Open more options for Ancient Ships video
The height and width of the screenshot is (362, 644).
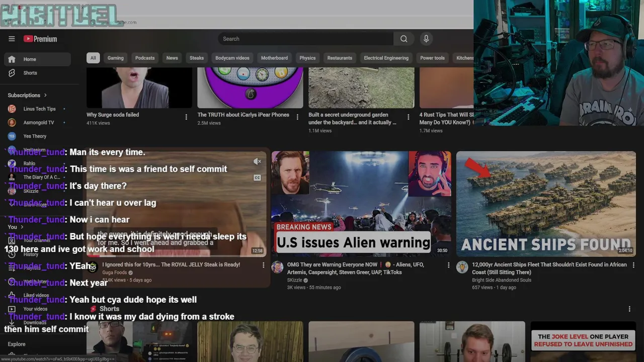[x=633, y=265]
